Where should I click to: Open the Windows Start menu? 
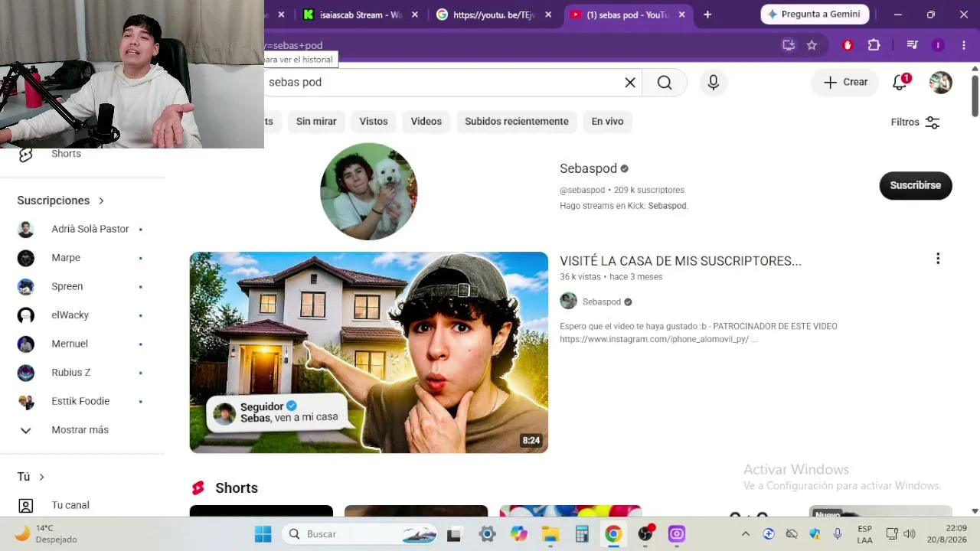coord(263,534)
